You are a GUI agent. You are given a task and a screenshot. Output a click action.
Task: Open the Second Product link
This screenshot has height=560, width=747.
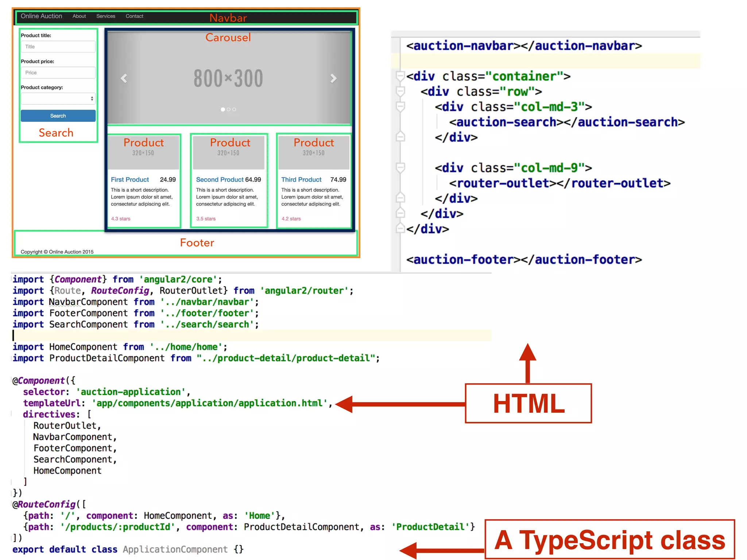pos(220,179)
